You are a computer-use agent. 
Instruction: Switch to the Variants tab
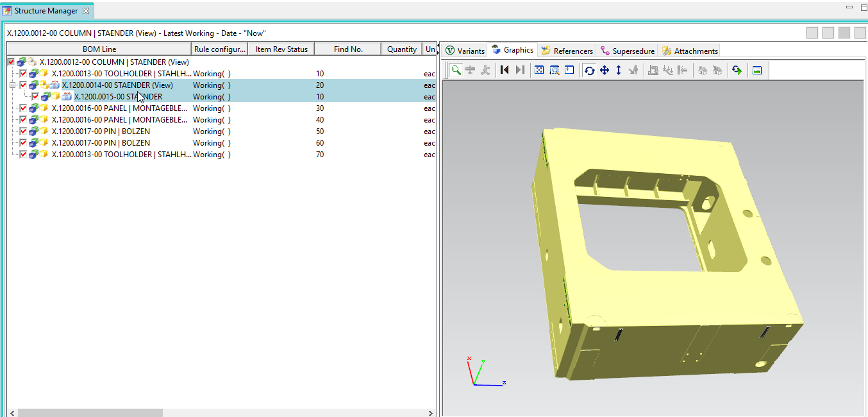click(465, 51)
